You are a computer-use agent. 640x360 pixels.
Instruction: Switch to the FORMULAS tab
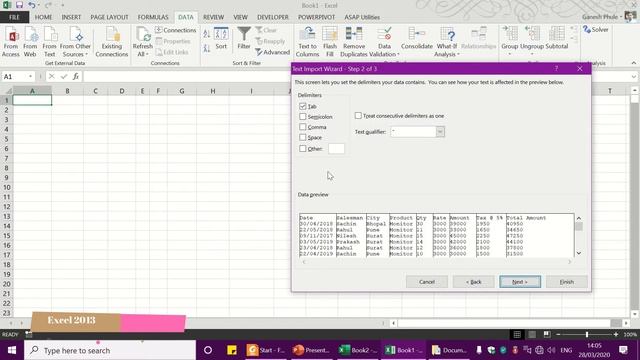coord(153,17)
